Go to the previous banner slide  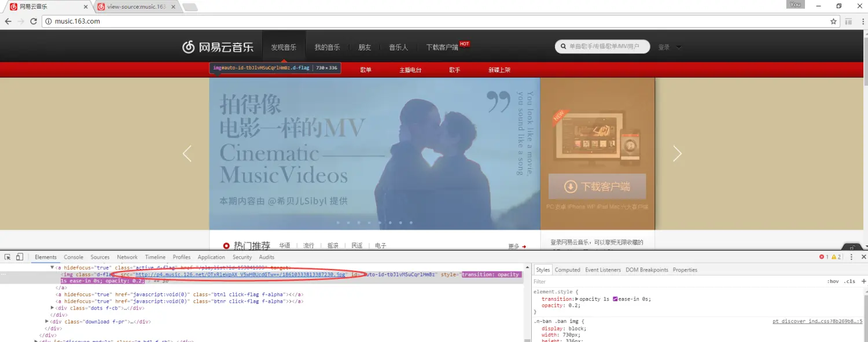tap(187, 153)
